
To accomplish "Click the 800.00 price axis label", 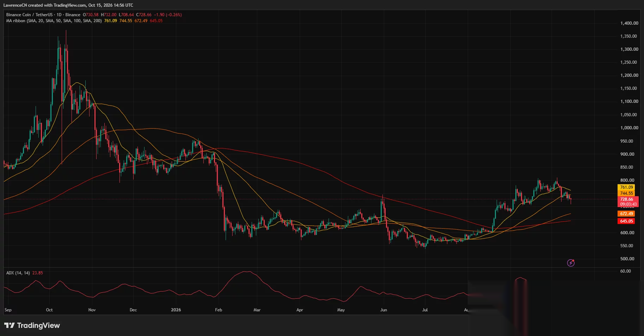I will [627, 180].
